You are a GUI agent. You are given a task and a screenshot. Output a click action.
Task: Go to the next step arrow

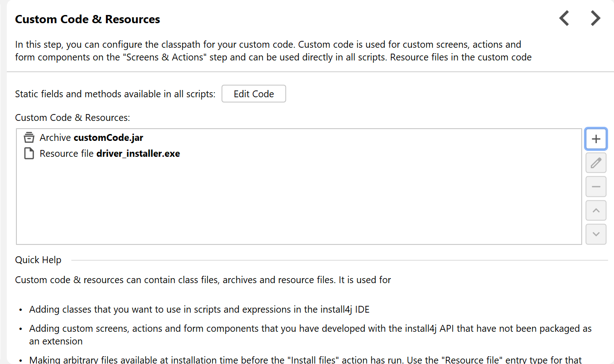595,19
